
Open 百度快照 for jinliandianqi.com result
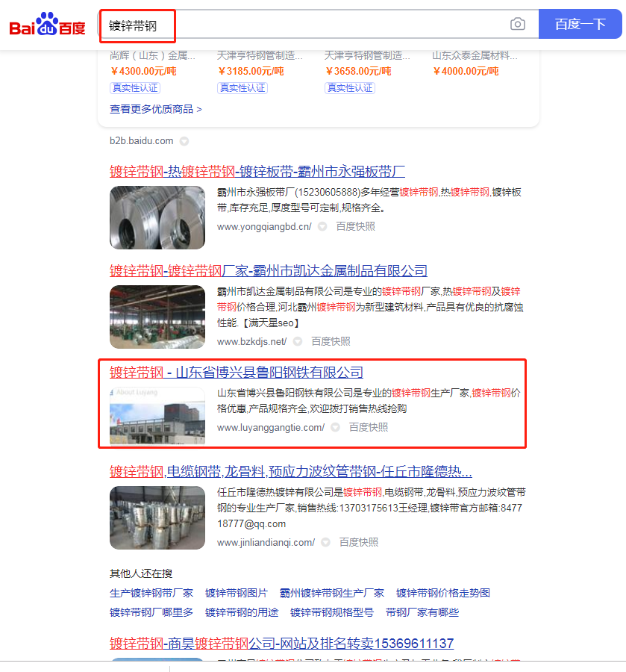pos(358,542)
